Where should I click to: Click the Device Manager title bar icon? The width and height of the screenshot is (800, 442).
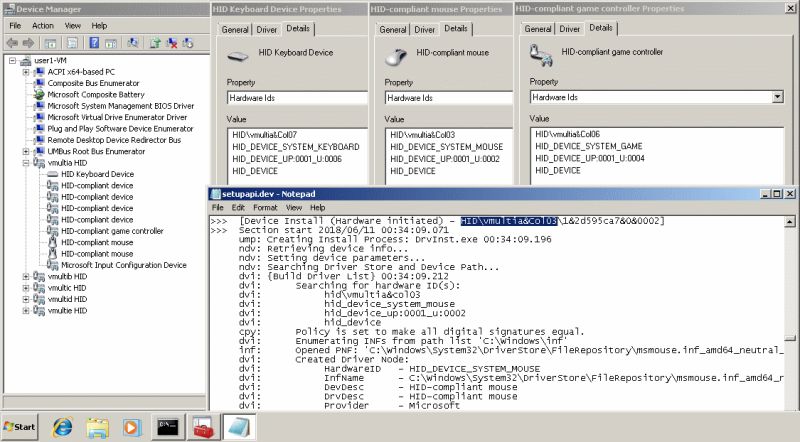pyautogui.click(x=9, y=9)
